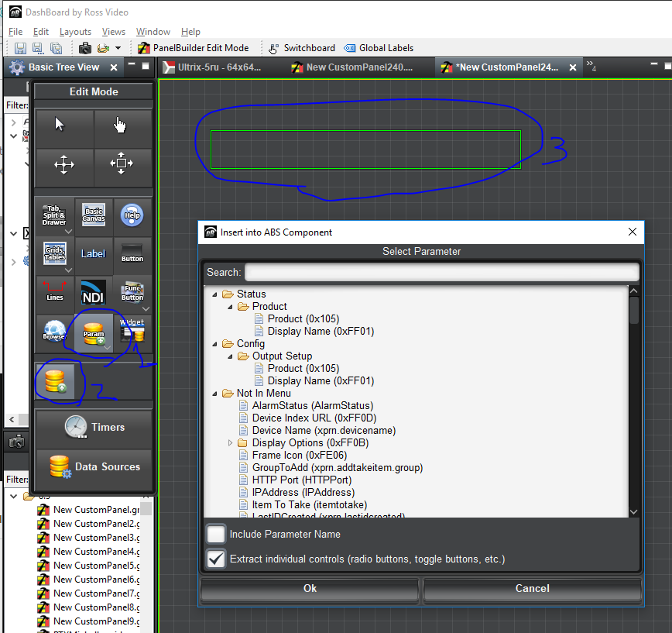This screenshot has height=633, width=672.
Task: Click the camera screenshot toolbar icon
Action: (x=85, y=48)
